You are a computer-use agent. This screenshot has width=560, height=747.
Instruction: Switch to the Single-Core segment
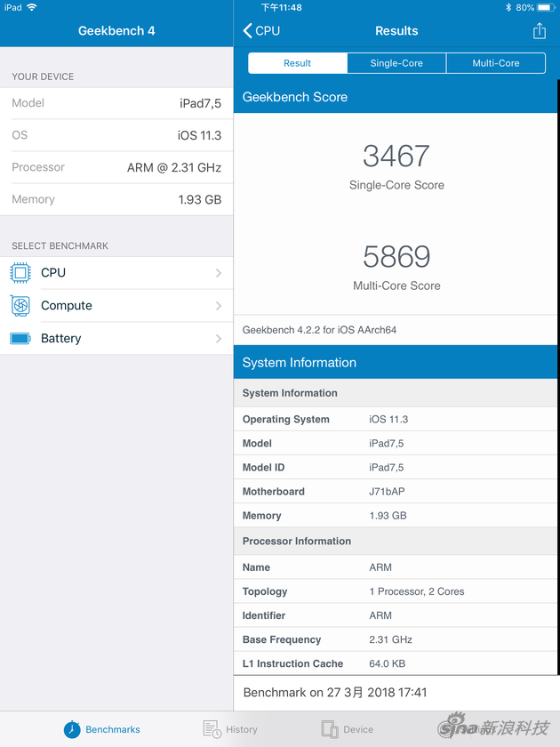coord(396,63)
